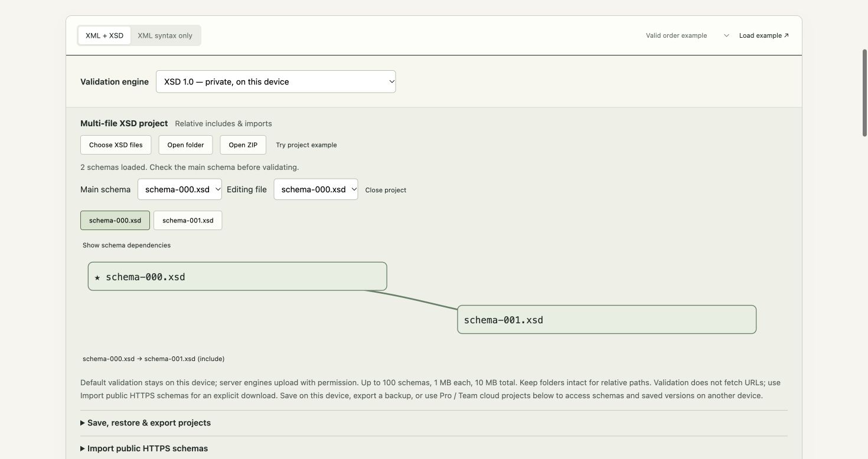Click the text 2 schemas loaded
This screenshot has width=868, height=459.
[x=113, y=167]
